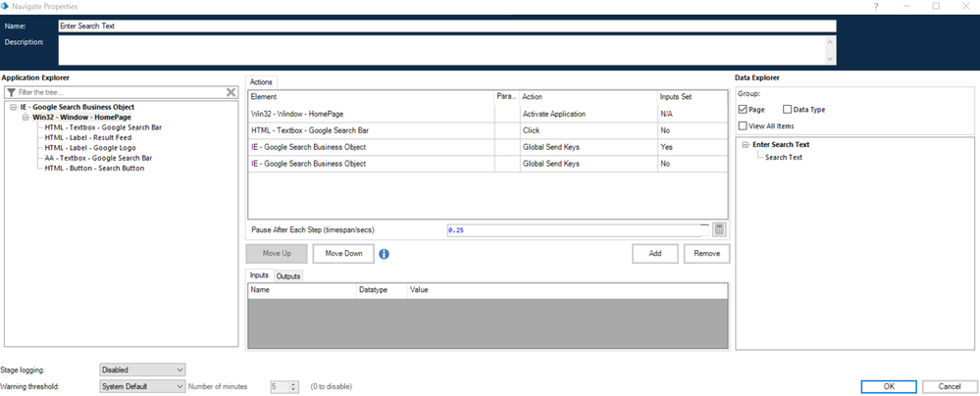Viewport: 980px width, 396px height.
Task: Collapse the IE - Google Search Business Object node
Action: coord(13,107)
